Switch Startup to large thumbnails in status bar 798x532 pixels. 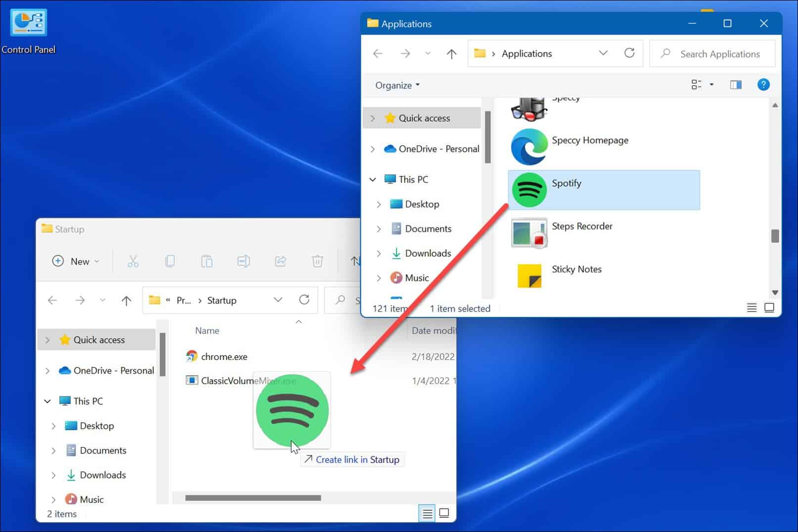444,513
